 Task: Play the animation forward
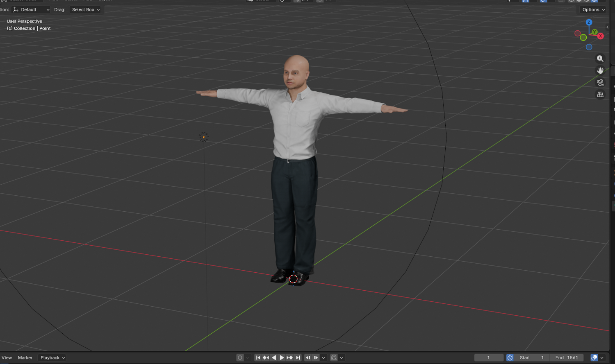(282, 357)
